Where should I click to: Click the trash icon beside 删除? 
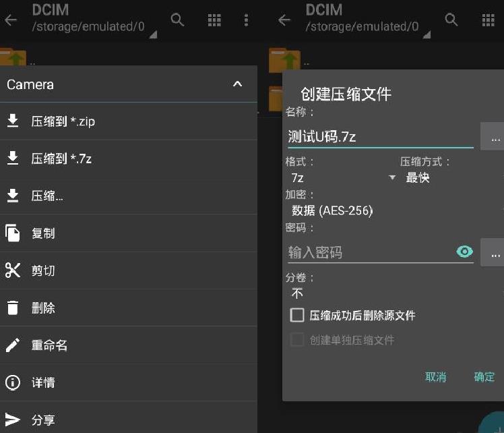[13, 308]
